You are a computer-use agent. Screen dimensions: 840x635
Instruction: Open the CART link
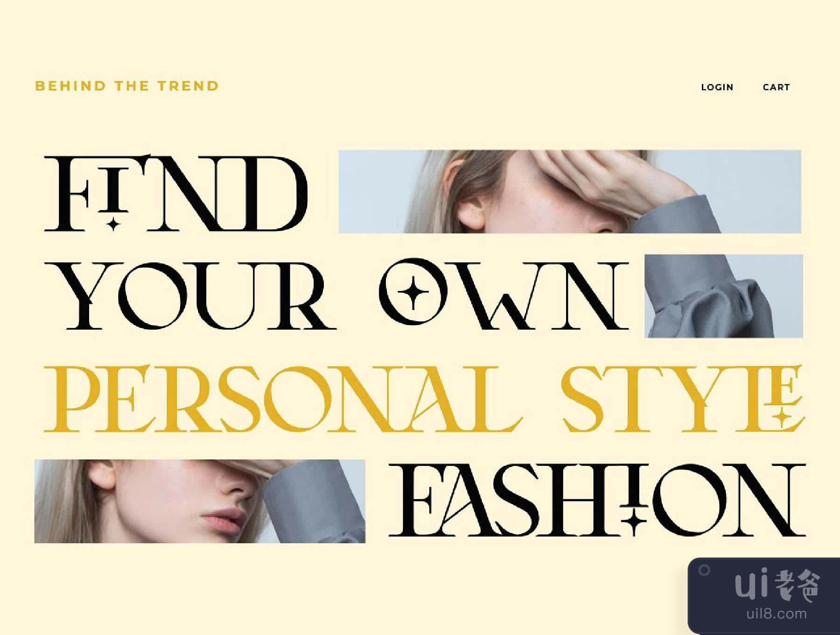click(777, 87)
